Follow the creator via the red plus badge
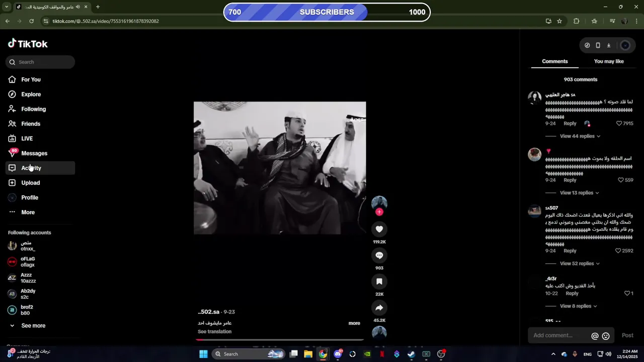The height and width of the screenshot is (362, 644). [x=379, y=212]
